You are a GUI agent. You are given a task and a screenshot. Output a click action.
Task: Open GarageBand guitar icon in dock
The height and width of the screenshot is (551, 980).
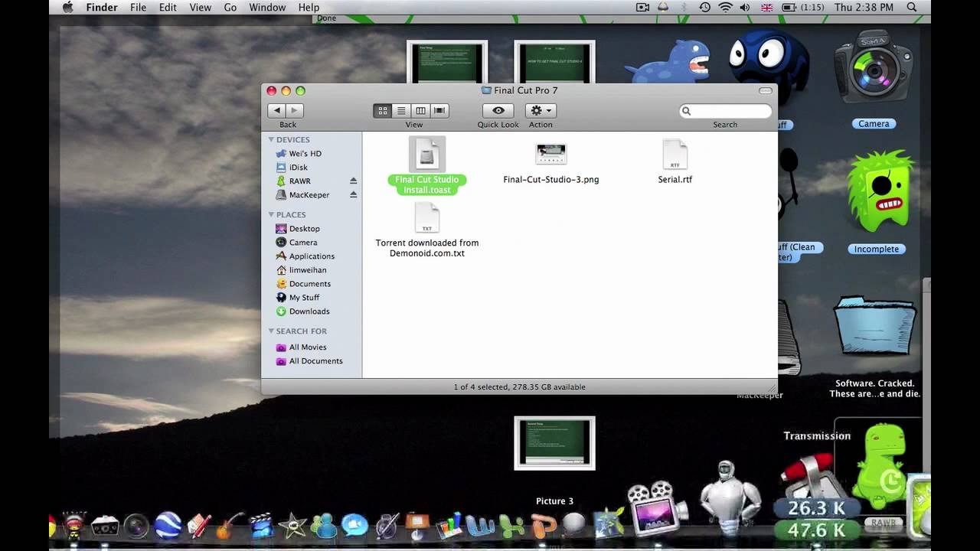coord(230,526)
